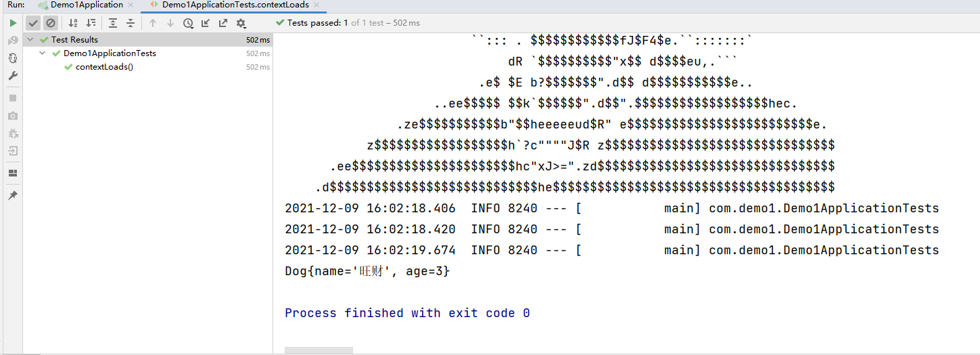Screen dimensions: 980x355
Task: Go to next failed test arrow
Action: pos(170,23)
